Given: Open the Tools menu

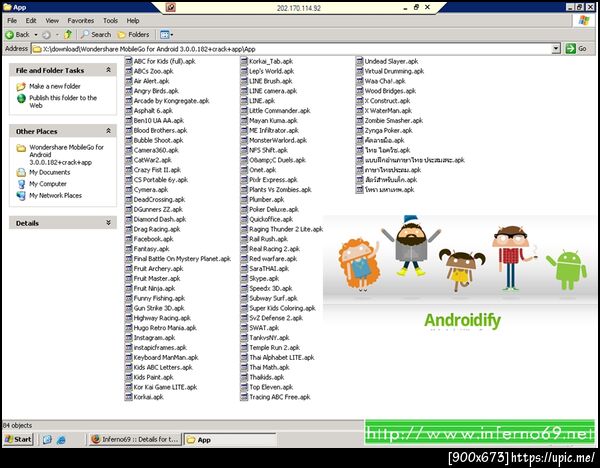Looking at the screenshot, I should coord(110,21).
